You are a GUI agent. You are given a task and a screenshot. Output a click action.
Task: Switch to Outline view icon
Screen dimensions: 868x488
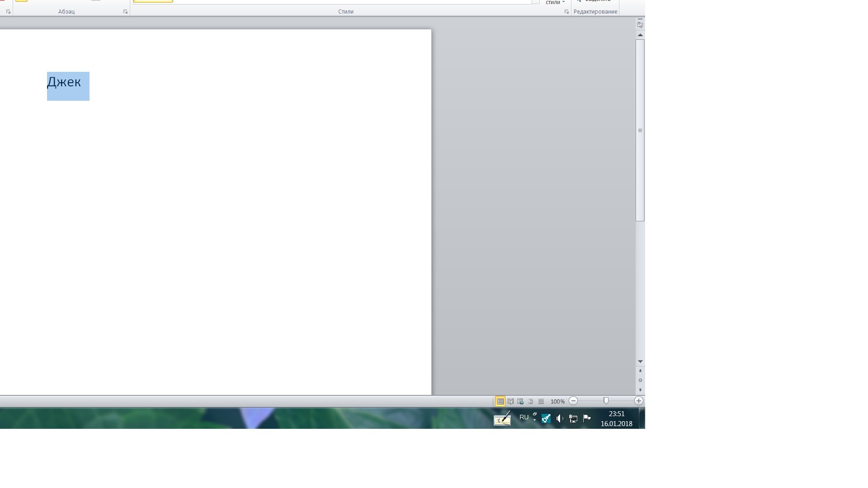[531, 401]
